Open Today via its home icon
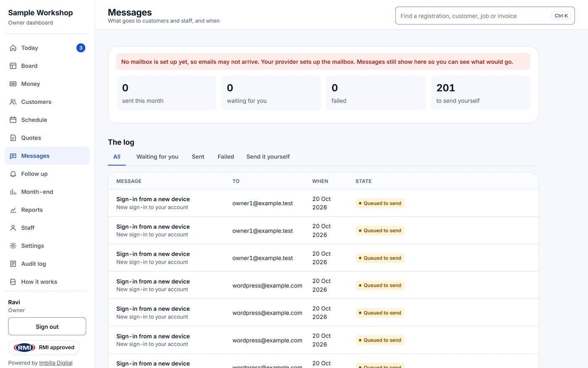 13,48
